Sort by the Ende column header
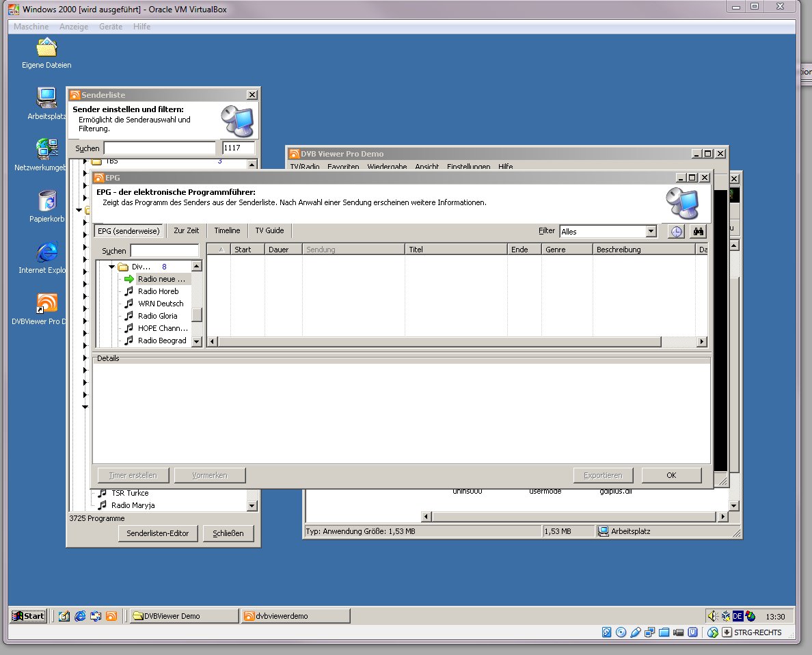The height and width of the screenshot is (655, 812). 524,250
